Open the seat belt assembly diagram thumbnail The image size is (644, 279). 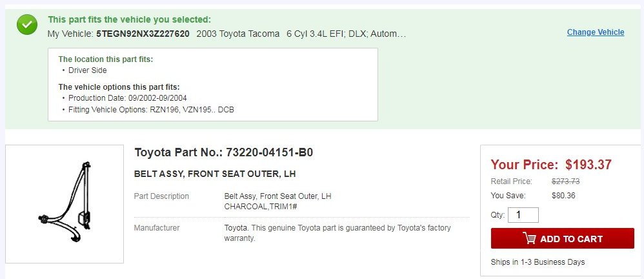(x=65, y=204)
